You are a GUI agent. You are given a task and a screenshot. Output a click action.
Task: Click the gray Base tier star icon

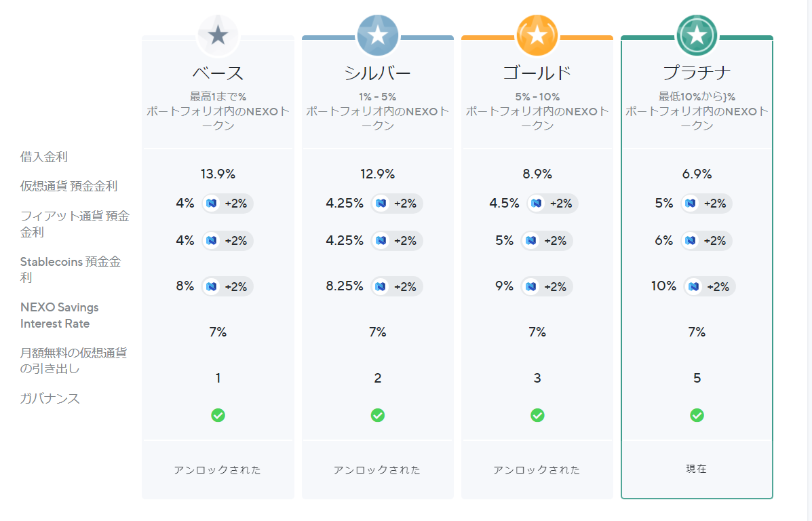coord(218,35)
